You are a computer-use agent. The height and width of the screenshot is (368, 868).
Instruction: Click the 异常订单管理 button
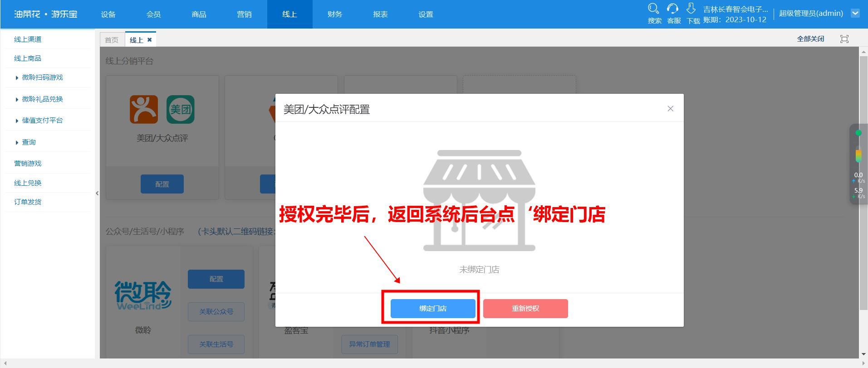[x=369, y=344]
